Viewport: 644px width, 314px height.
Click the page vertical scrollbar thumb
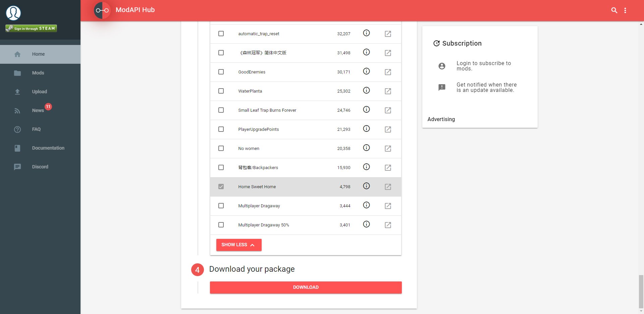coord(641,291)
